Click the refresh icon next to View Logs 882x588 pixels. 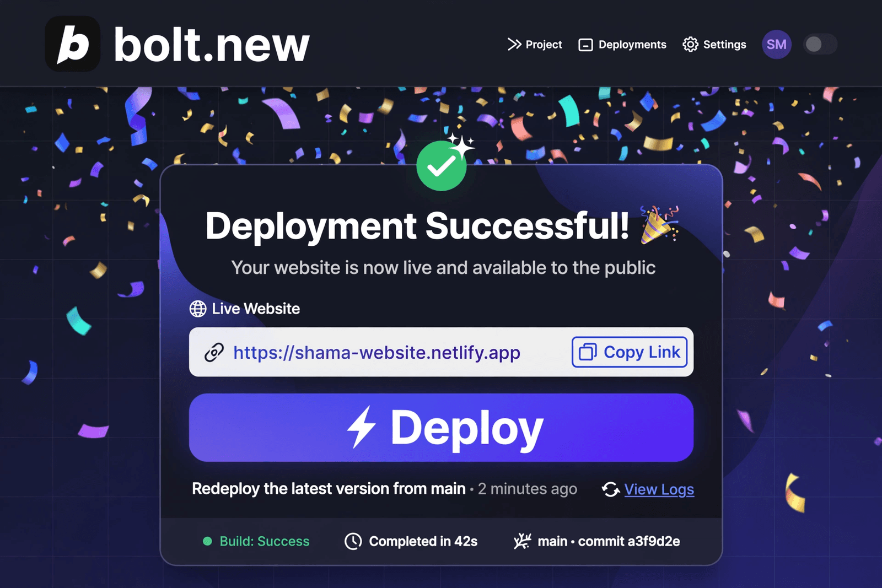click(x=611, y=489)
